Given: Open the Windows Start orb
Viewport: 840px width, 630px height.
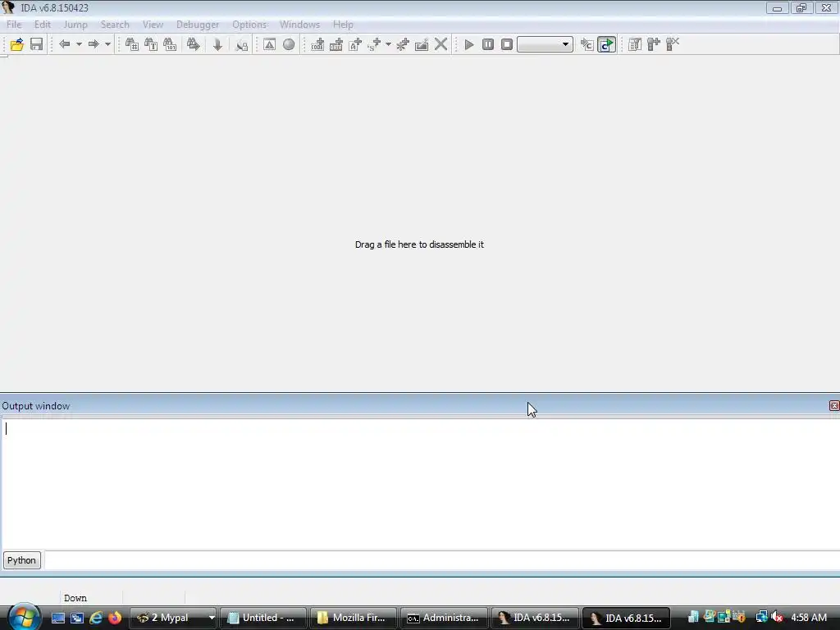Looking at the screenshot, I should (24, 617).
